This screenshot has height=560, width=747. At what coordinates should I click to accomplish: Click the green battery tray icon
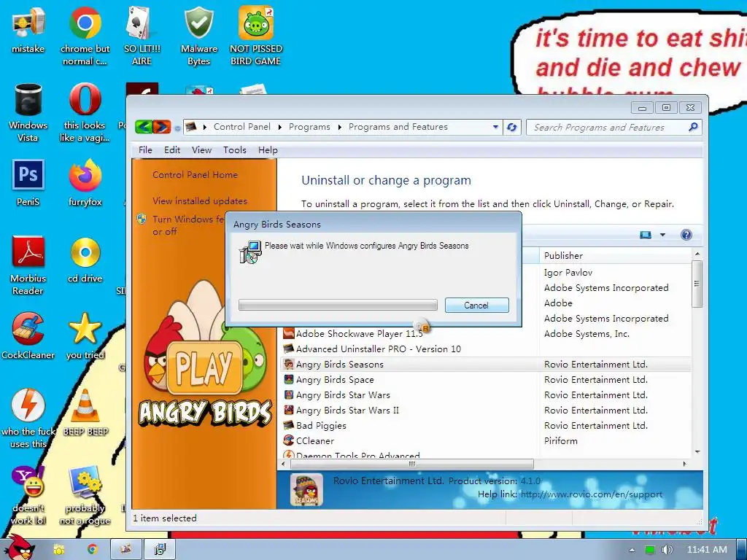tap(650, 550)
